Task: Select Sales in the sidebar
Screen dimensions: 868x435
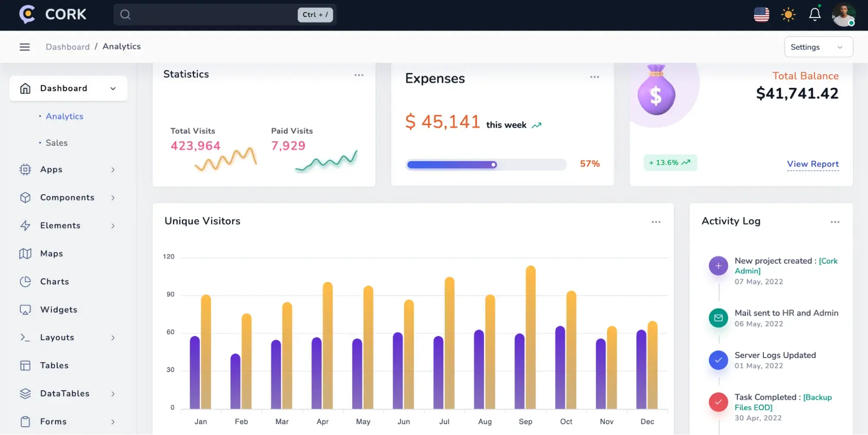Action: click(x=57, y=143)
